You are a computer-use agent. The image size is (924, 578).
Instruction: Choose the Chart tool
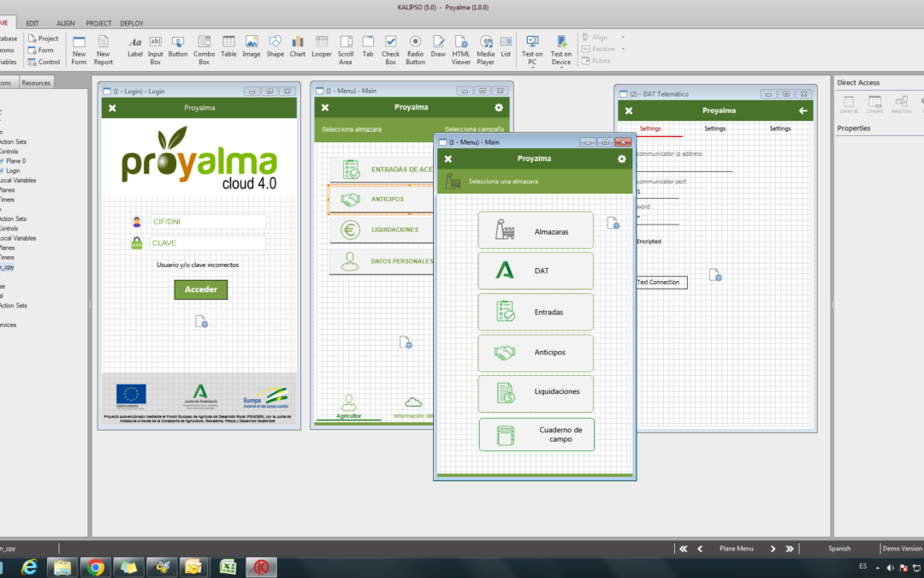(298, 46)
